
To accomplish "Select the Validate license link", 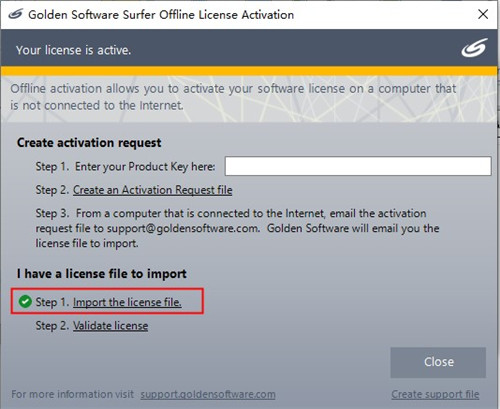I will 110,326.
